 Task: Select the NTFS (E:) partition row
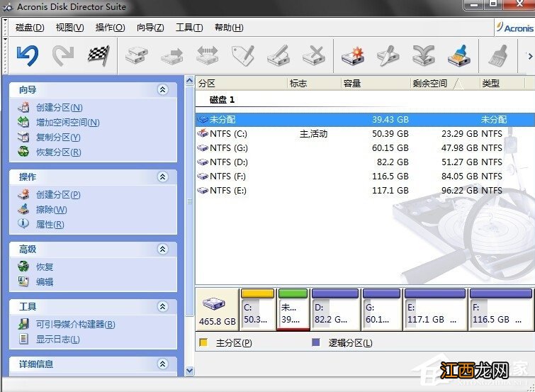point(365,191)
